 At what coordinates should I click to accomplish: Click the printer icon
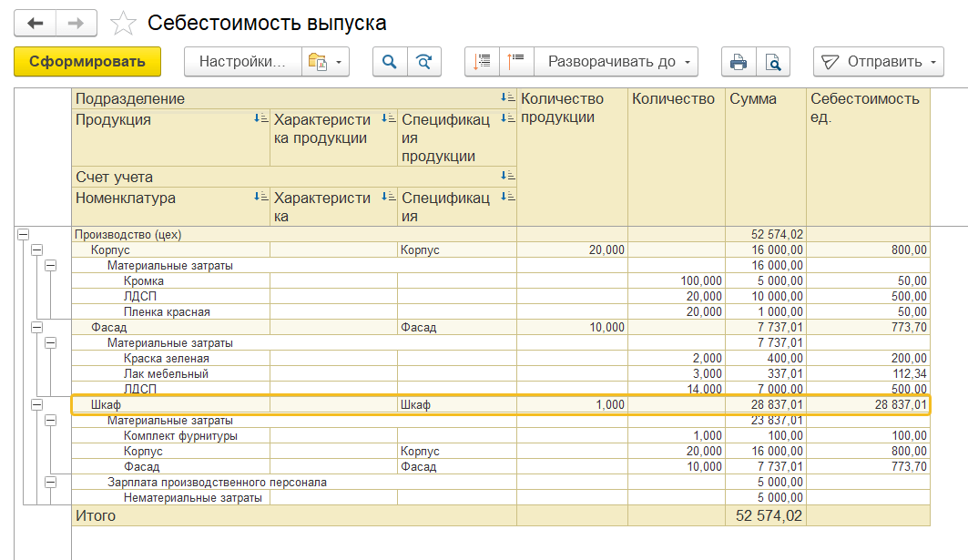(x=739, y=62)
